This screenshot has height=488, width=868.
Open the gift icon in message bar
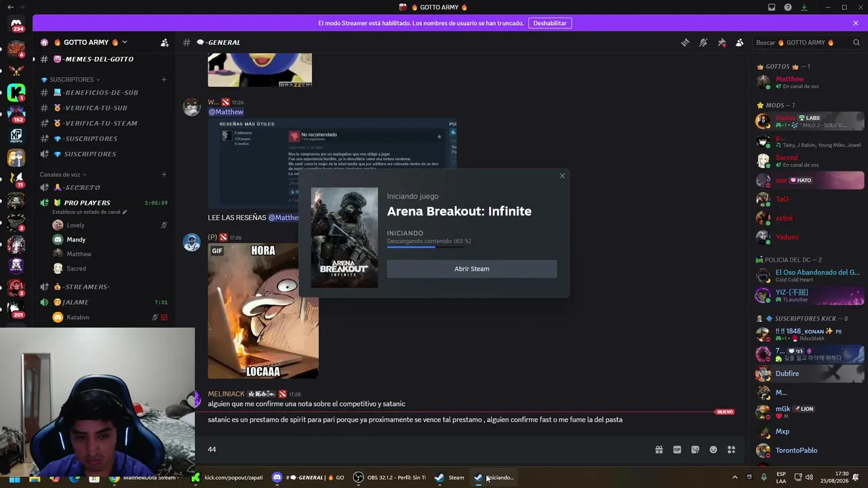[x=658, y=449]
